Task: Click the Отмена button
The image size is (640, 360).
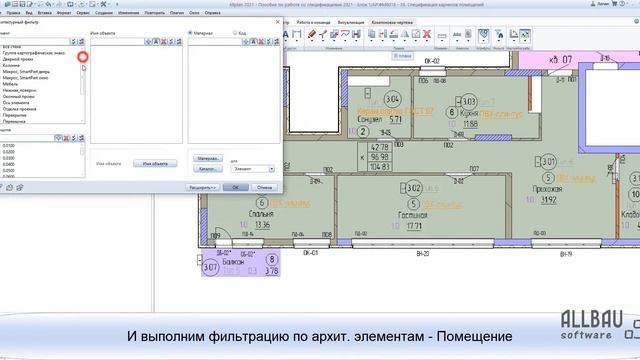Action: coord(264,187)
